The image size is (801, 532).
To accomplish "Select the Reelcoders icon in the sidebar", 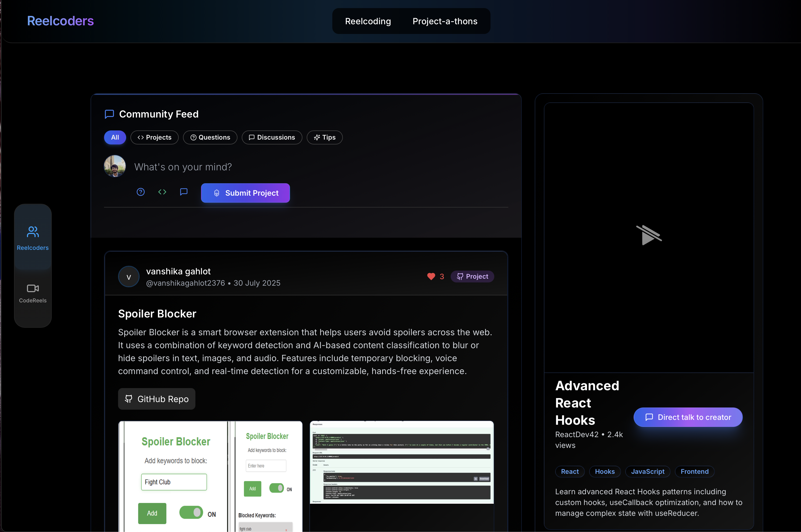I will pyautogui.click(x=33, y=232).
